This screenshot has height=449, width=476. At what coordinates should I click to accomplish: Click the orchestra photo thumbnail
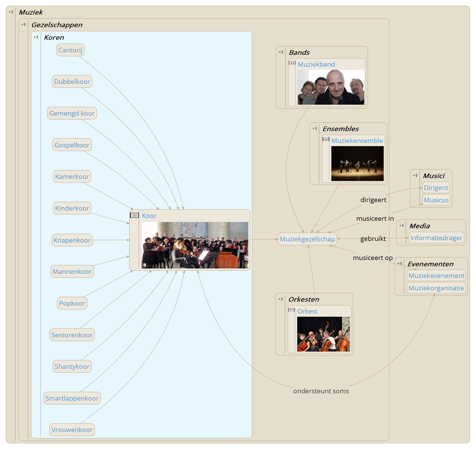(323, 334)
